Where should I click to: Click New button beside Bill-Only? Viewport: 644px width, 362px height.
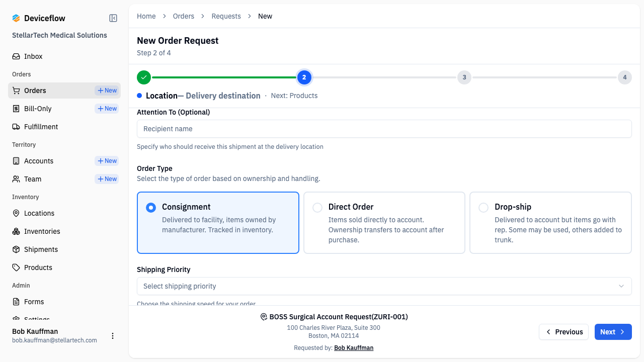pyautogui.click(x=107, y=109)
